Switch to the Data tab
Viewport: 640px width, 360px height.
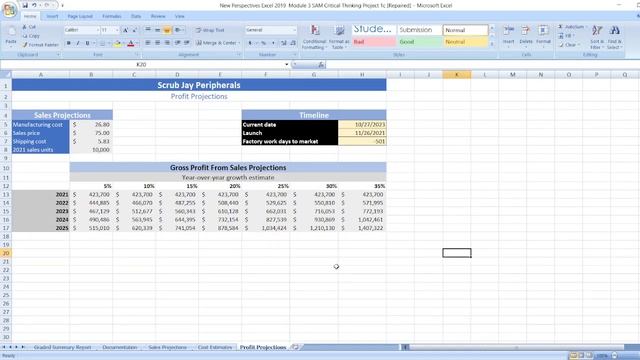[136, 16]
